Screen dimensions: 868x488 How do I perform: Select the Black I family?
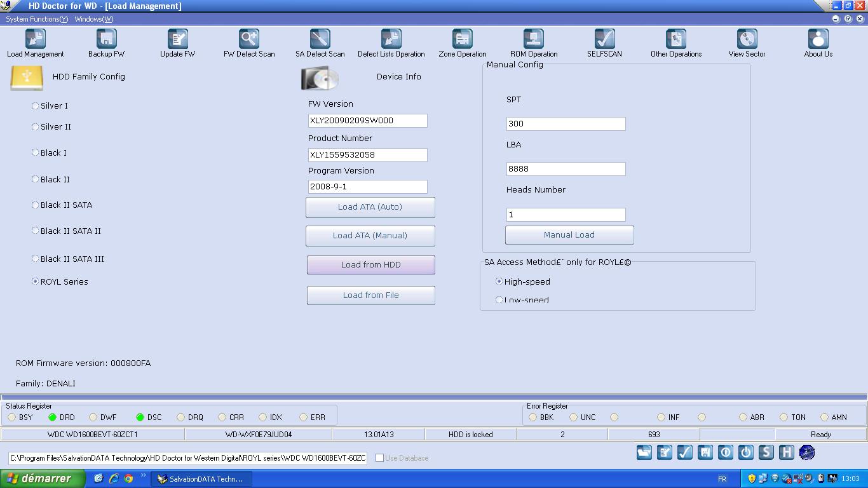36,152
